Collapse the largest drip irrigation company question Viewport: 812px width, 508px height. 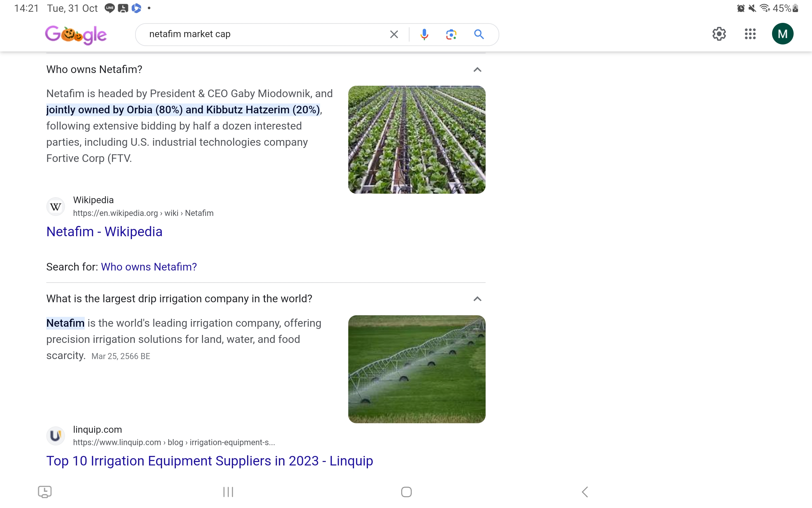(x=477, y=299)
